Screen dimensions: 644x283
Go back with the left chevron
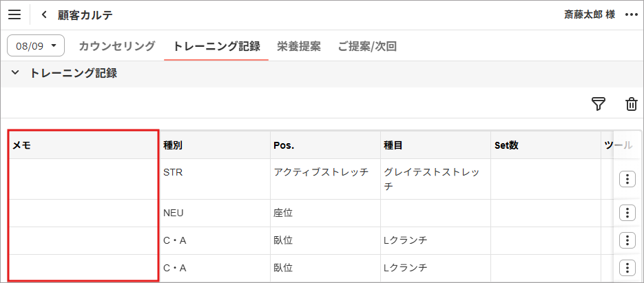(x=45, y=14)
